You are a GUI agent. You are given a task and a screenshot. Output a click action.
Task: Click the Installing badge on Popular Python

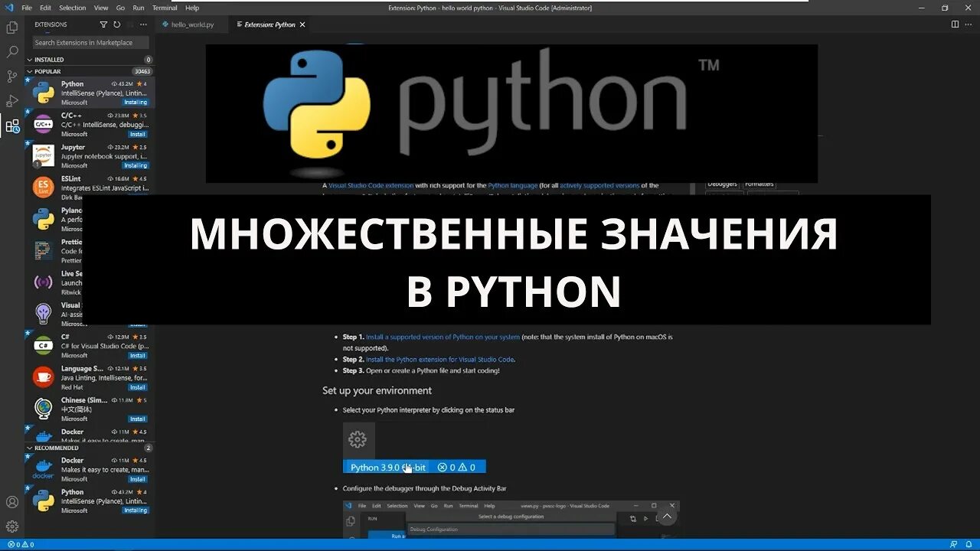pos(136,102)
